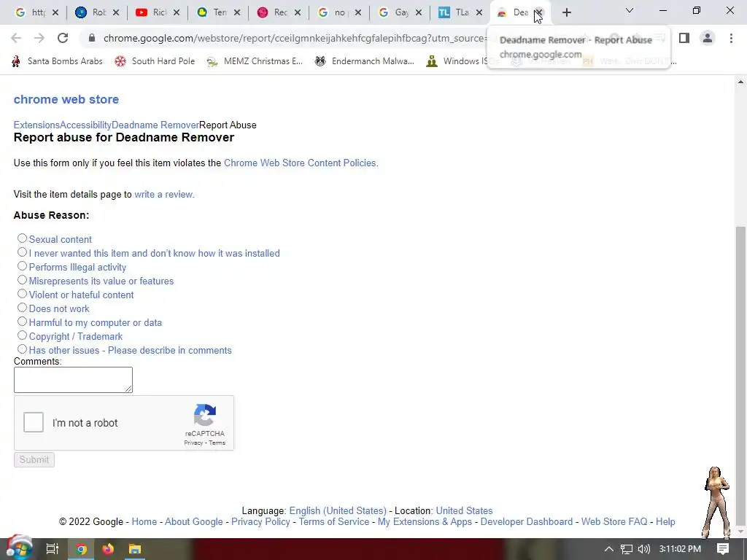The height and width of the screenshot is (560, 747).
Task: Open the notification center icon
Action: [x=723, y=549]
